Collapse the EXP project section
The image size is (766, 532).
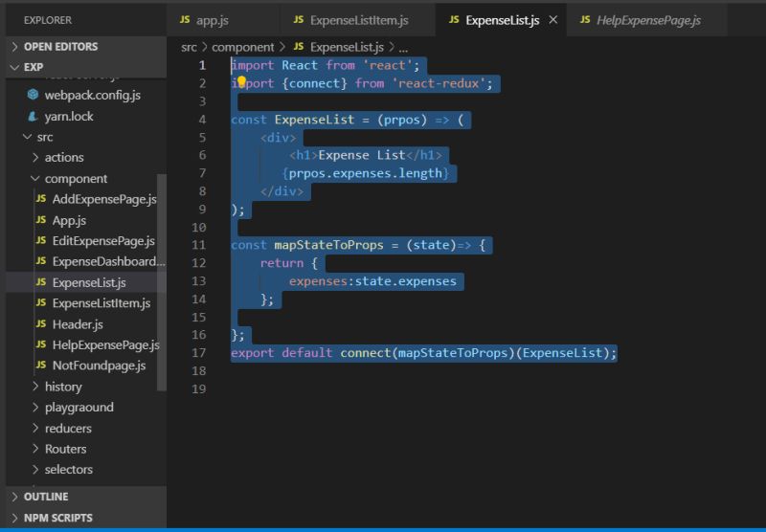click(86, 67)
